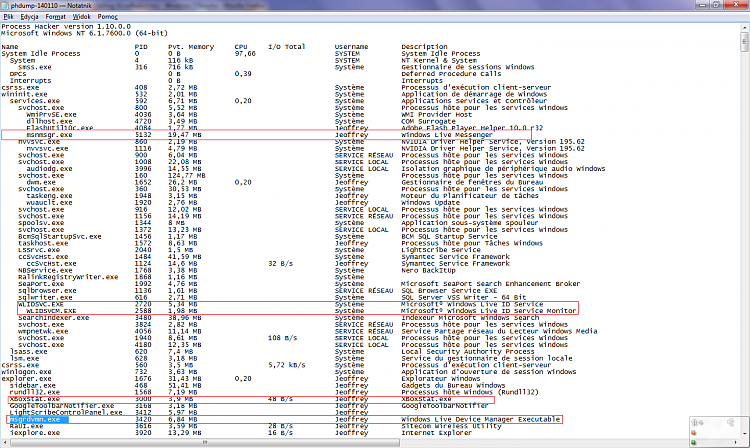The width and height of the screenshot is (750, 448).
Task: Click the NBService.exe process name
Action: coord(45,270)
